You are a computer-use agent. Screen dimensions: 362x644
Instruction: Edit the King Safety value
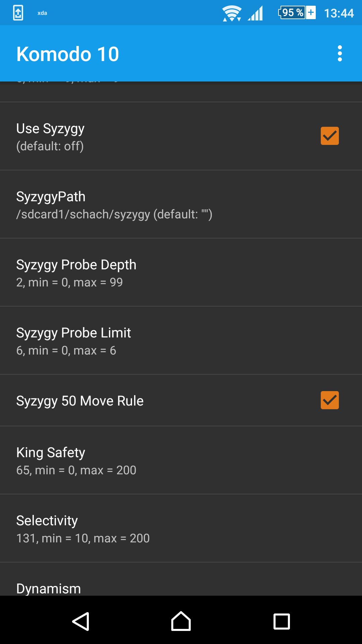point(181,460)
